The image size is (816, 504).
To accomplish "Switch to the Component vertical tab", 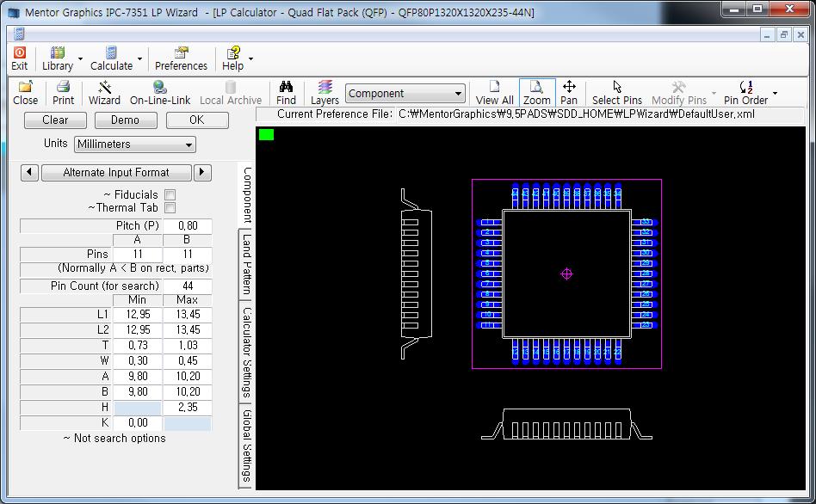I will click(246, 195).
